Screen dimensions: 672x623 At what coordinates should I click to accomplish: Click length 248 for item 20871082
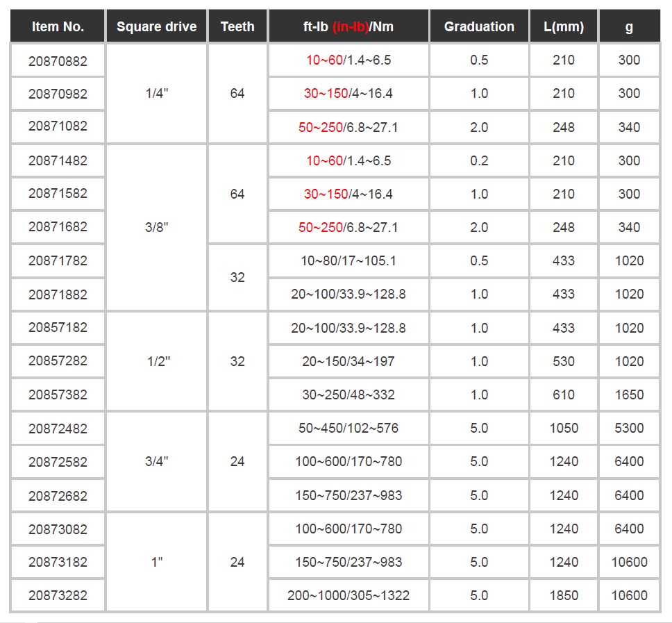[564, 127]
